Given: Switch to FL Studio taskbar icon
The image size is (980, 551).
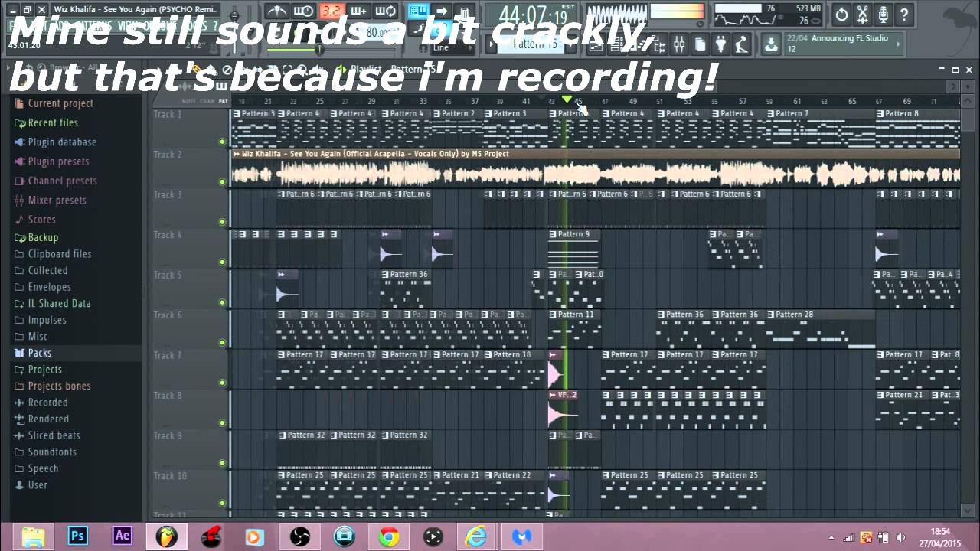Looking at the screenshot, I should click(x=166, y=536).
